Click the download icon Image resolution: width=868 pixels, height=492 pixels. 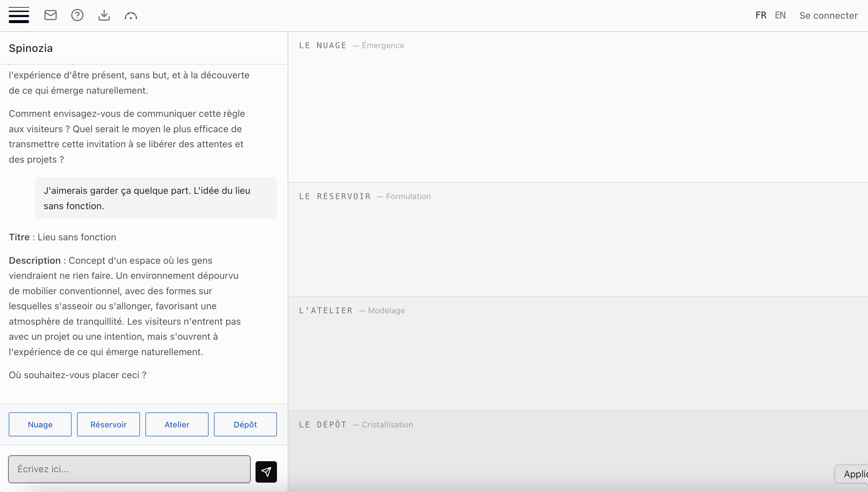pos(104,15)
